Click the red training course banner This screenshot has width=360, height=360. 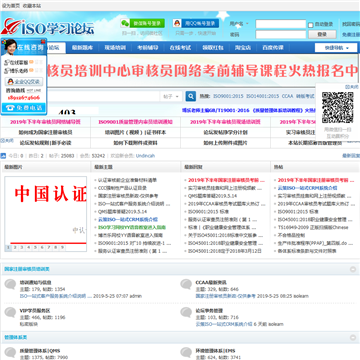click(x=202, y=71)
